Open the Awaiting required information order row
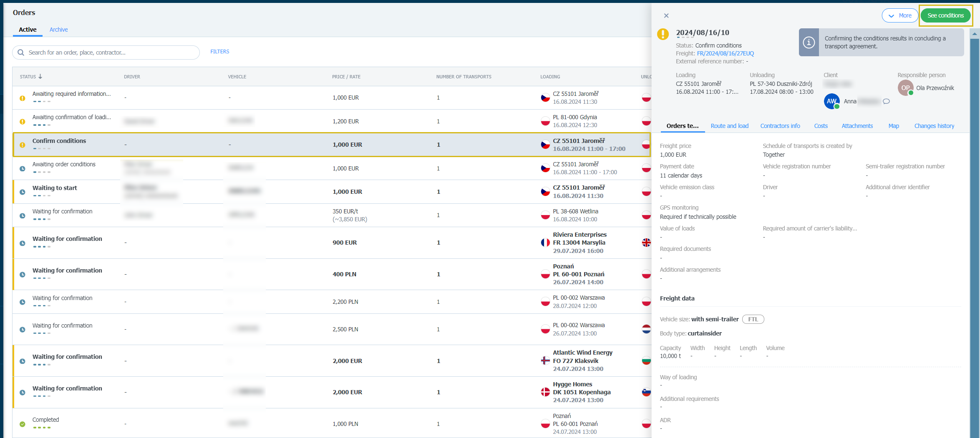Viewport: 980px width, 438px height. tap(332, 98)
